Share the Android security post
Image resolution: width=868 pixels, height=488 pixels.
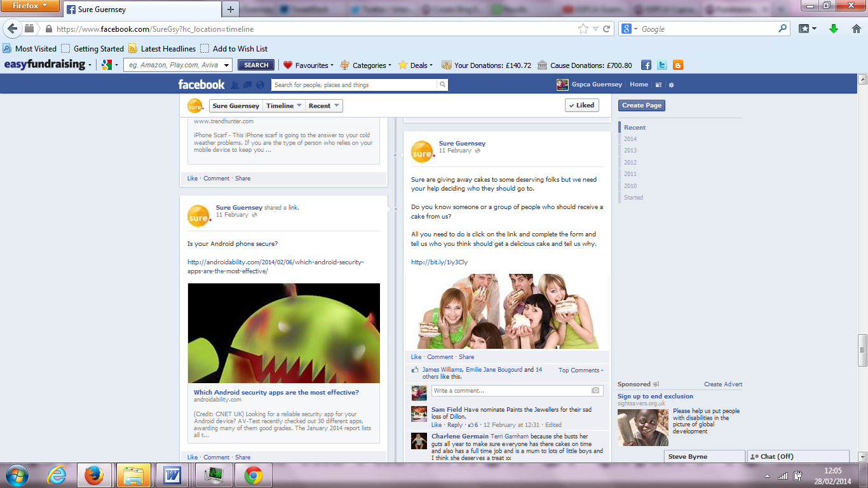(243, 457)
